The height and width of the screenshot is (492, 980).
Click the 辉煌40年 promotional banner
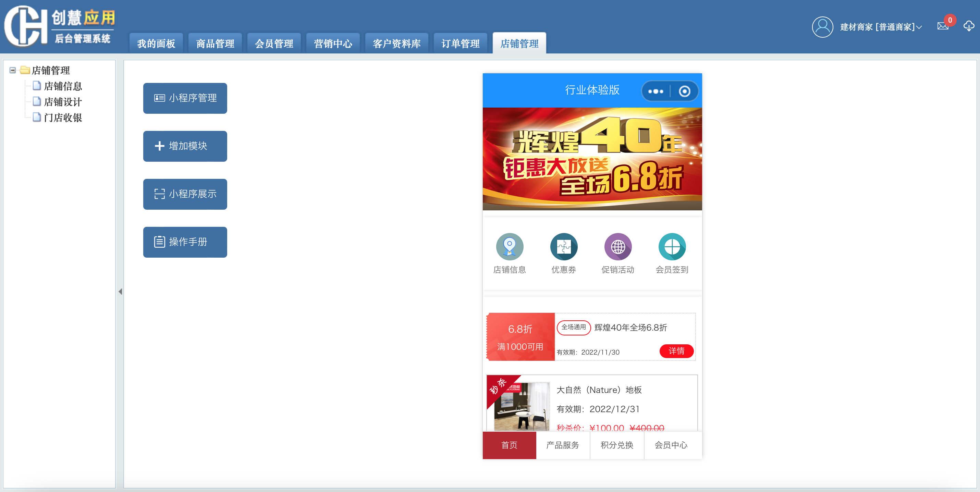(x=592, y=159)
